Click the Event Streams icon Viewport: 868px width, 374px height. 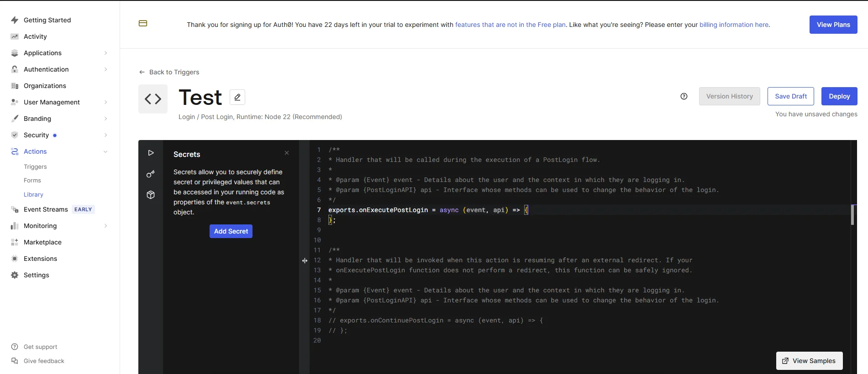click(15, 209)
